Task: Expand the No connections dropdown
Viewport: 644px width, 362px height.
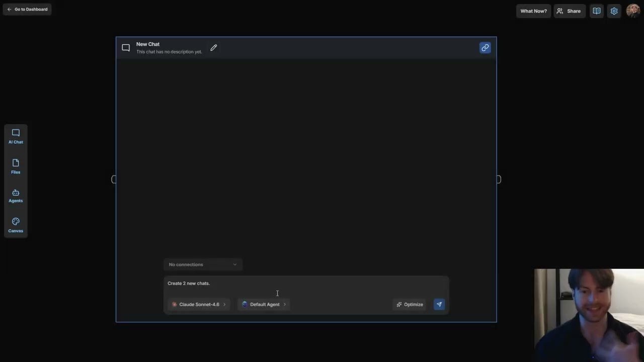Action: (203, 264)
